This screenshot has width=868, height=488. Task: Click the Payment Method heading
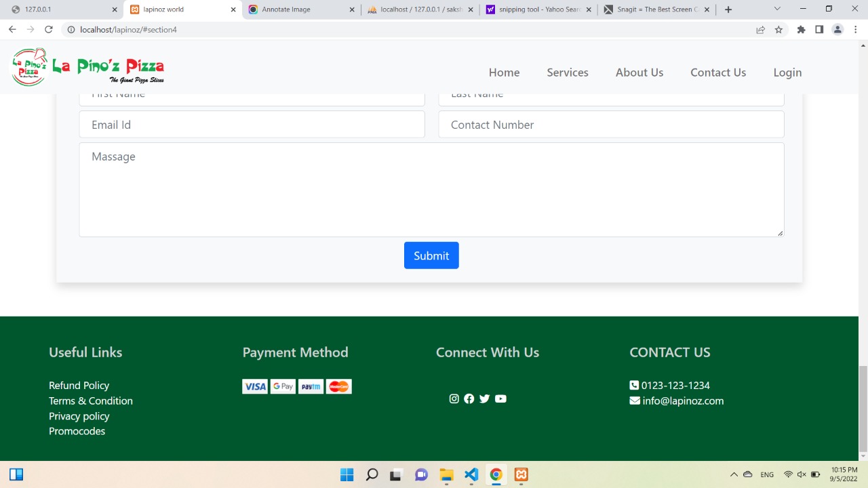point(295,352)
